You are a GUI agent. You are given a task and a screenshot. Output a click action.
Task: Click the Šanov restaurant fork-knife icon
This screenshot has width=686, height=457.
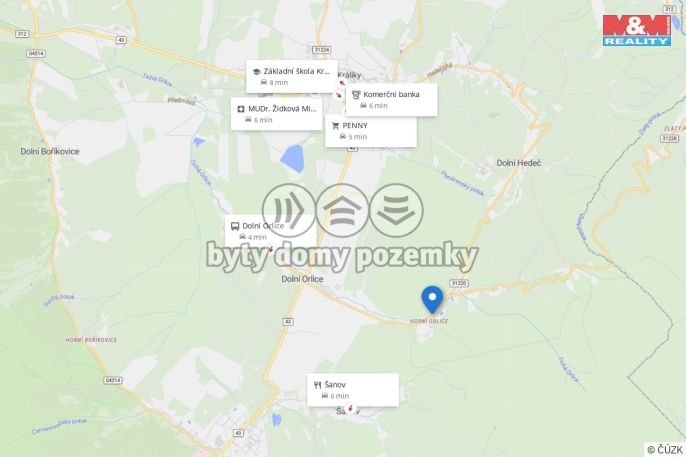tap(318, 385)
